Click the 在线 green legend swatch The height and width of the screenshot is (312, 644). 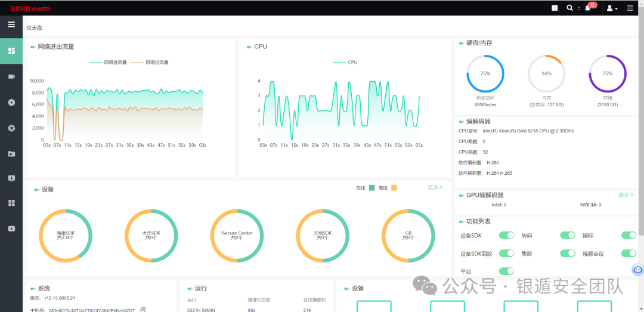[371, 188]
